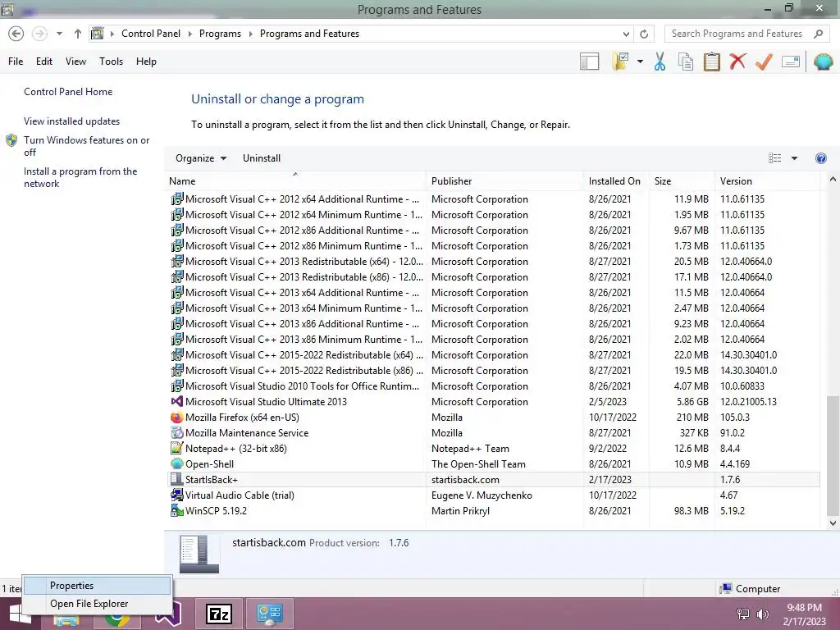Expand the address bar history dropdown

(626, 34)
